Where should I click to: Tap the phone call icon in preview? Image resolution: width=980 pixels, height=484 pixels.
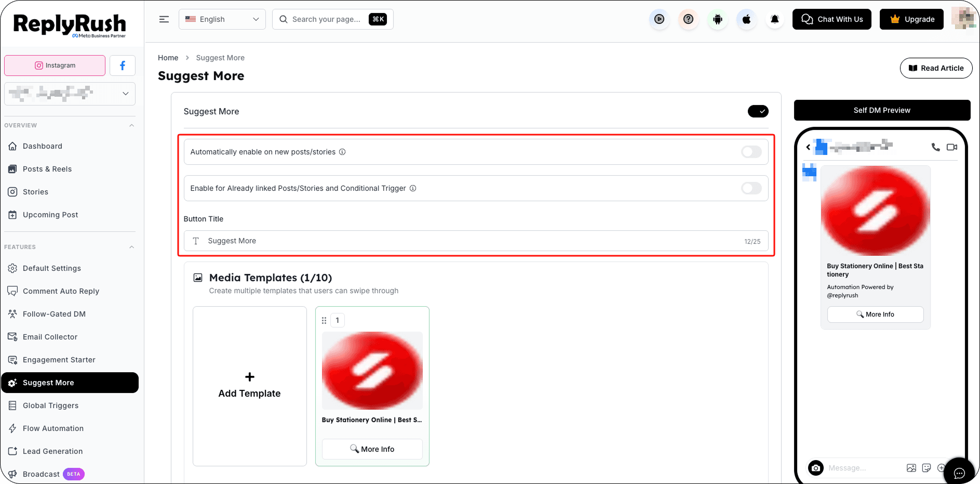tap(935, 147)
